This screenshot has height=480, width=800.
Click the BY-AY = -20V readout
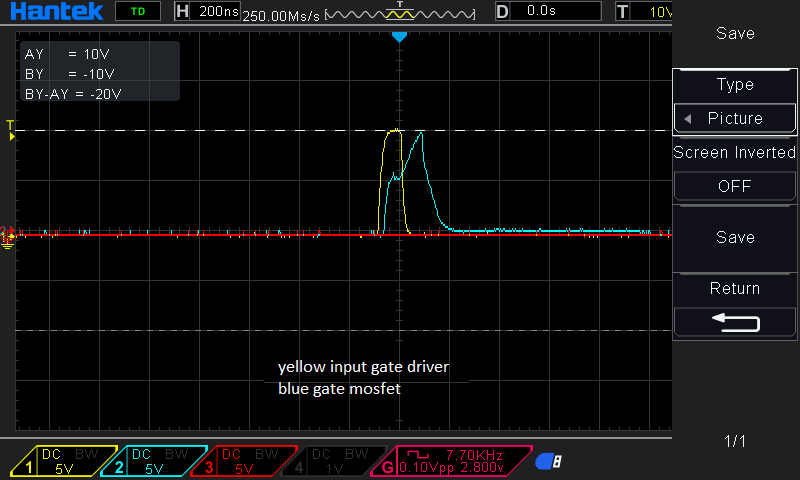[73, 94]
